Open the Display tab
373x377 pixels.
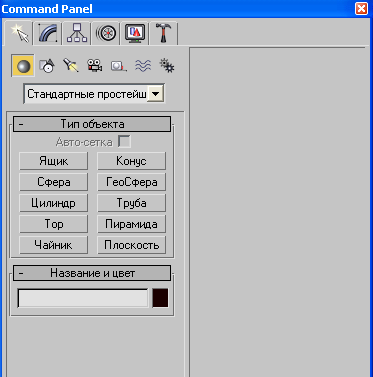pos(135,33)
